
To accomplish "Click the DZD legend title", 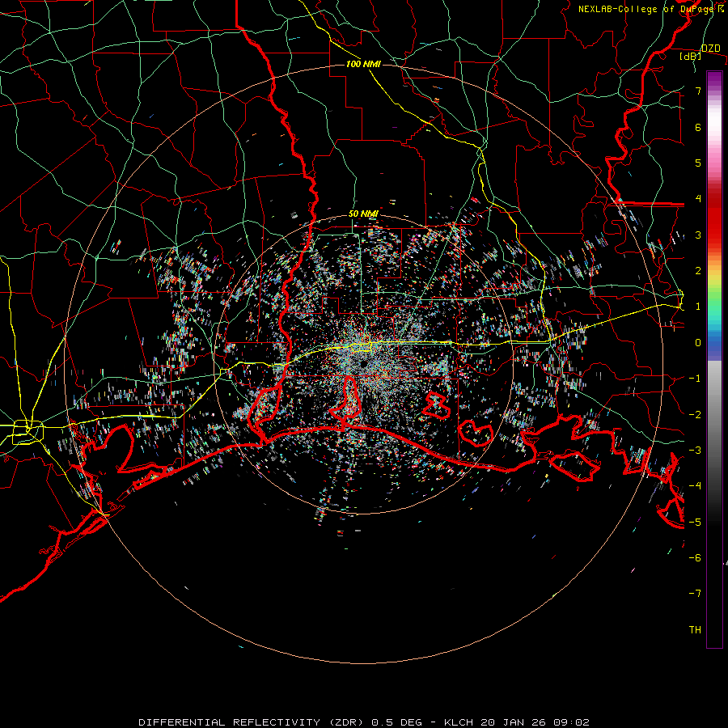I will click(x=710, y=49).
